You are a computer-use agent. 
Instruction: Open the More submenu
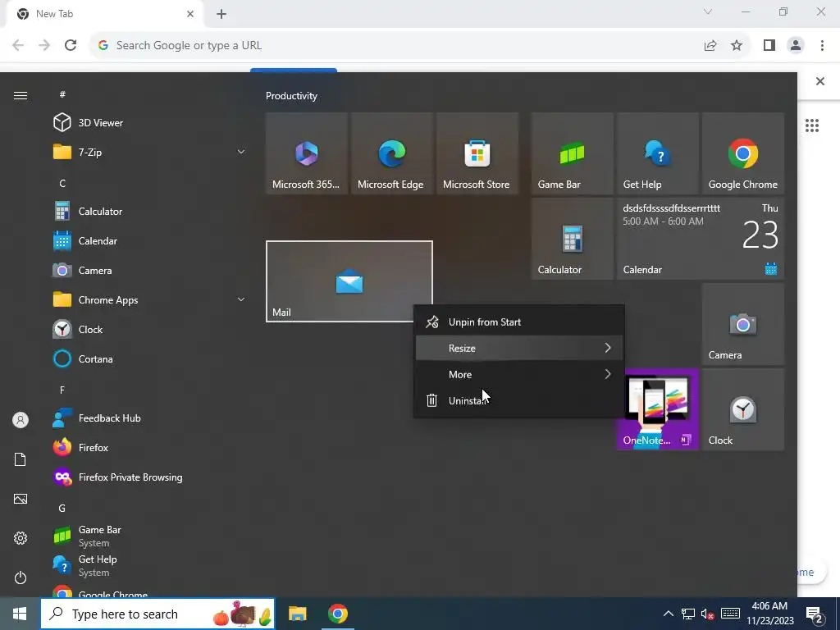(519, 374)
